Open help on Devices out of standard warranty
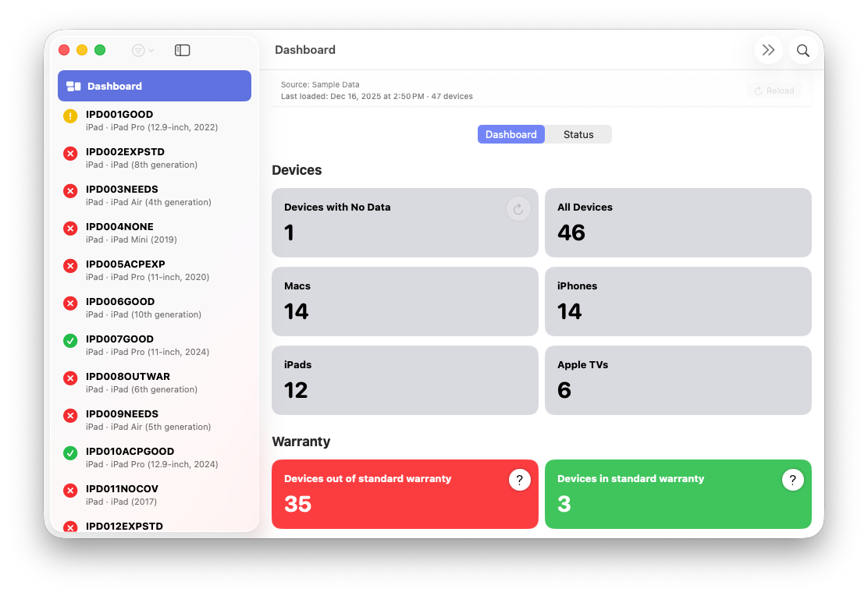 pos(520,480)
